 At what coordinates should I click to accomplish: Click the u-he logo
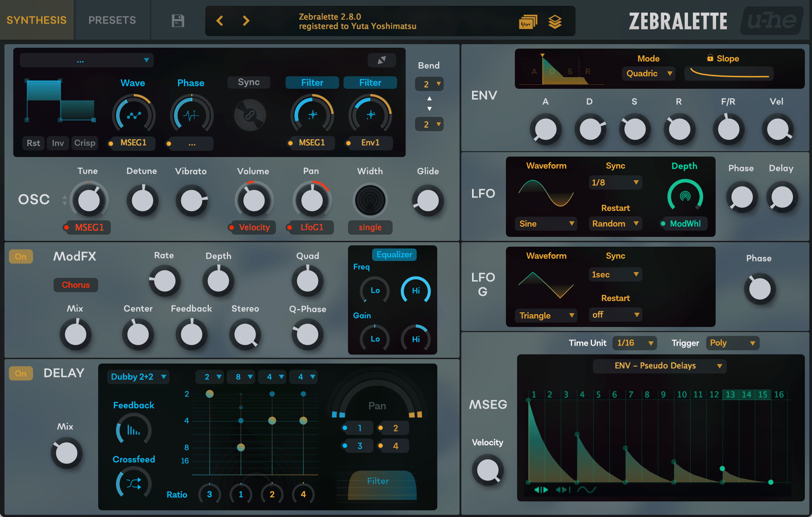(772, 21)
